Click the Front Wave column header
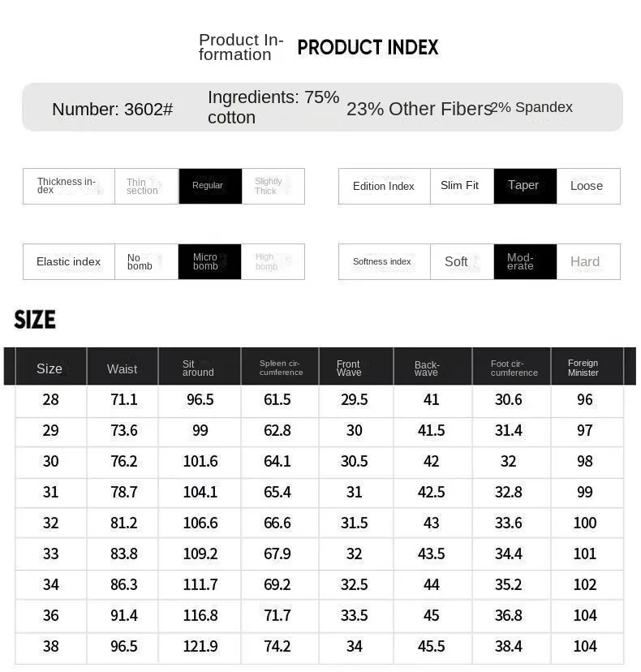Screen dimensions: 641x672 click(x=356, y=367)
